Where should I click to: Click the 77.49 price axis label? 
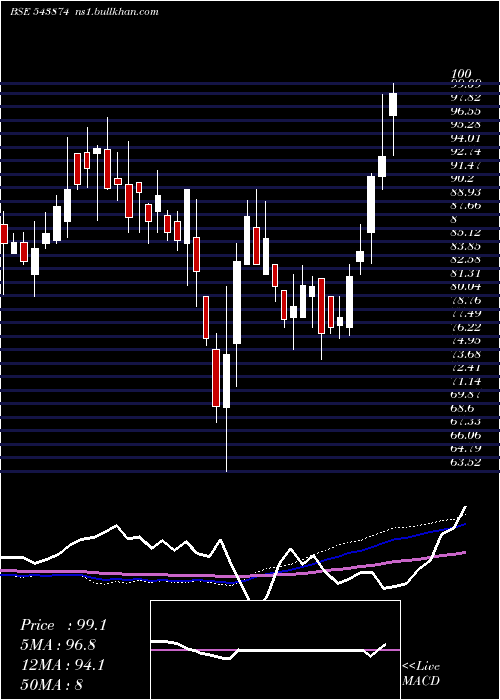(x=465, y=313)
